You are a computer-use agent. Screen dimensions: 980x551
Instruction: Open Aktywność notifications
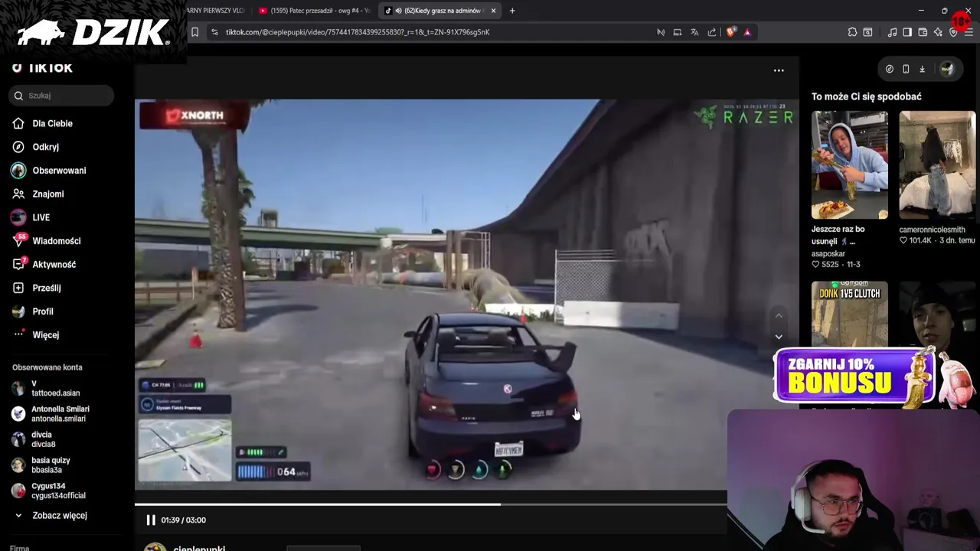pyautogui.click(x=54, y=265)
